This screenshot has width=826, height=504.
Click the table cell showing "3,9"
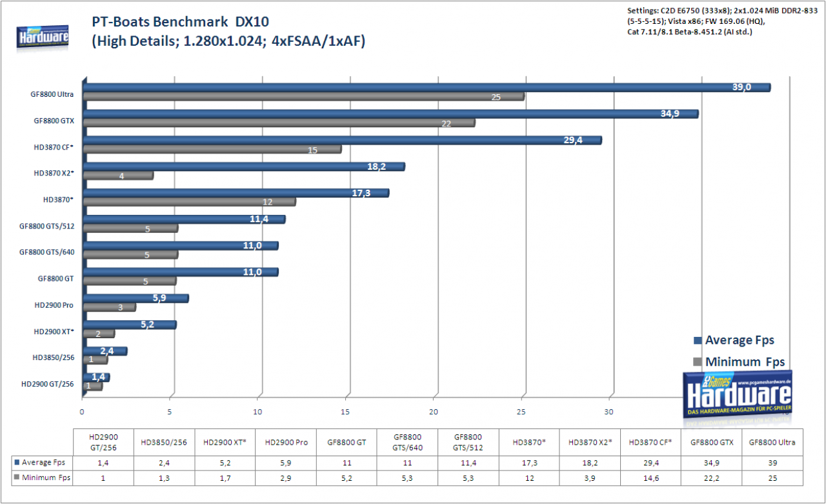[590, 478]
